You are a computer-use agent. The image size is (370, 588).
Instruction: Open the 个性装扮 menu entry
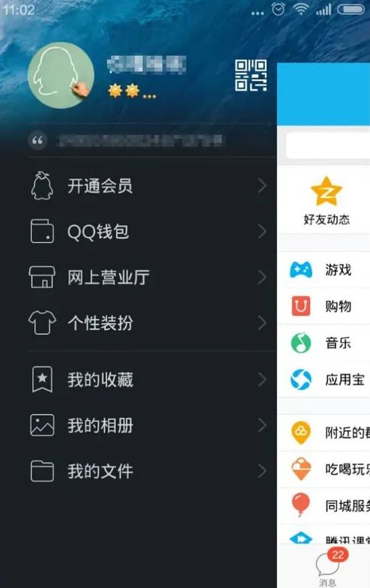148,322
